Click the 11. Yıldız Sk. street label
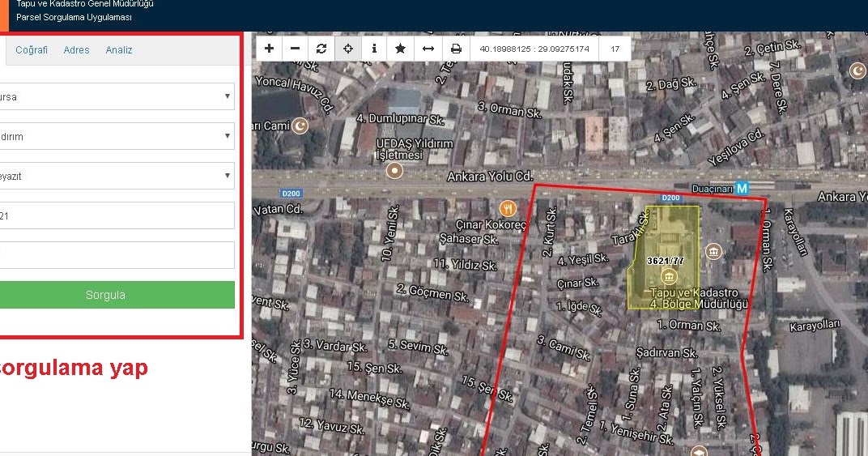868x456 pixels. (465, 264)
